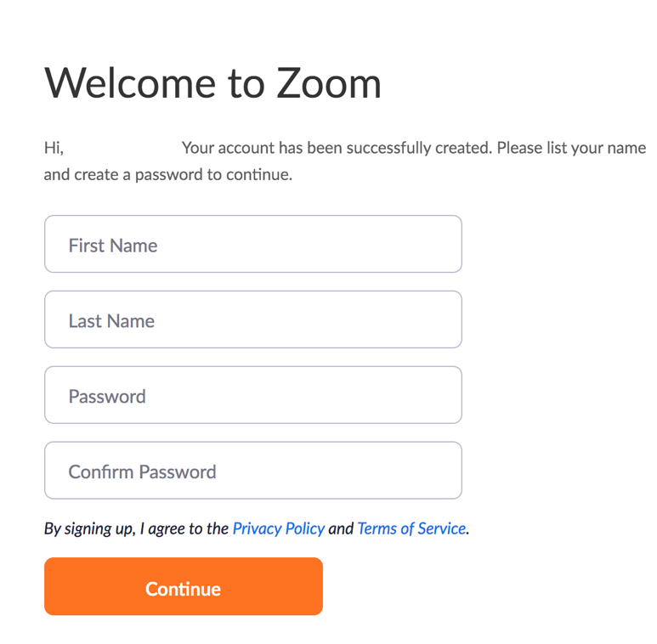Open the Privacy Policy link
The image size is (657, 644).
click(x=278, y=528)
